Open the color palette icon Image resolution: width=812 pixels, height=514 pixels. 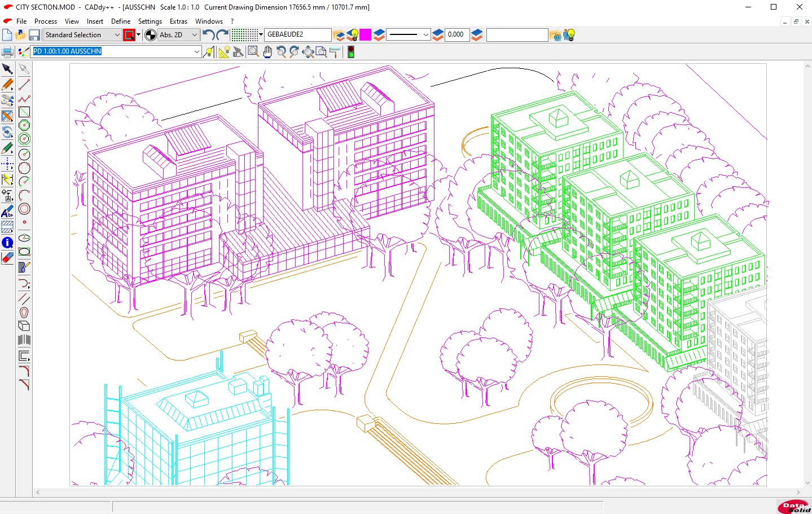[23, 52]
